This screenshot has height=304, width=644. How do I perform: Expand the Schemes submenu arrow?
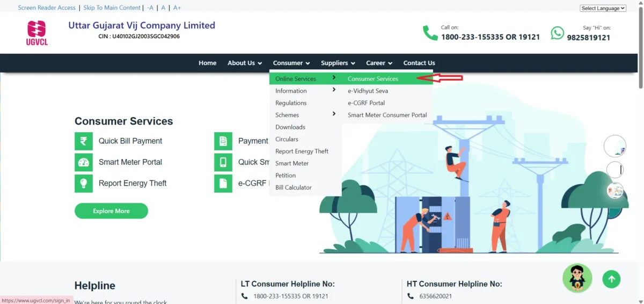click(334, 114)
